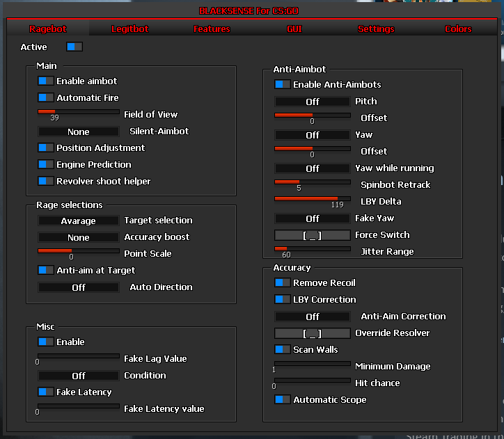This screenshot has width=504, height=439.
Task: Toggle LBY Correction
Action: pyautogui.click(x=283, y=299)
